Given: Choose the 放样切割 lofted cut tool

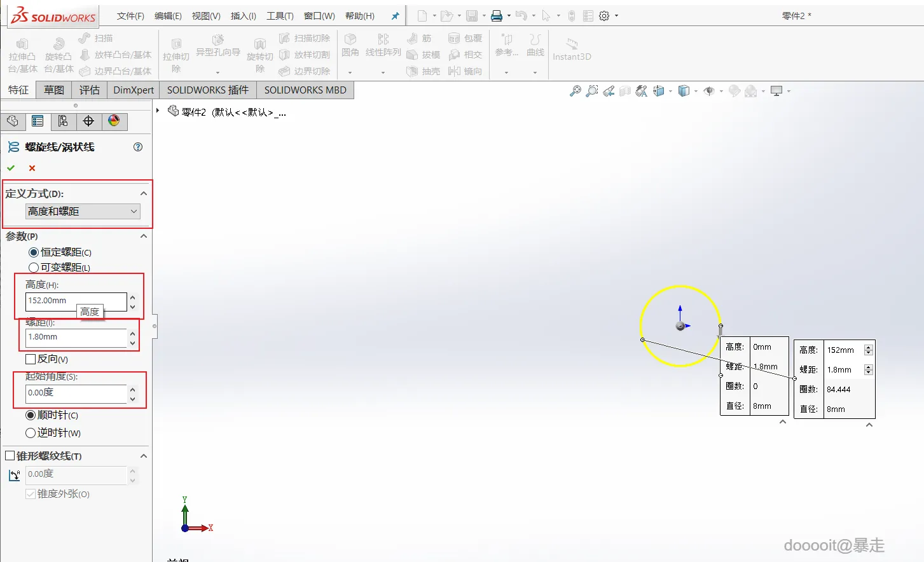Looking at the screenshot, I should 305,55.
